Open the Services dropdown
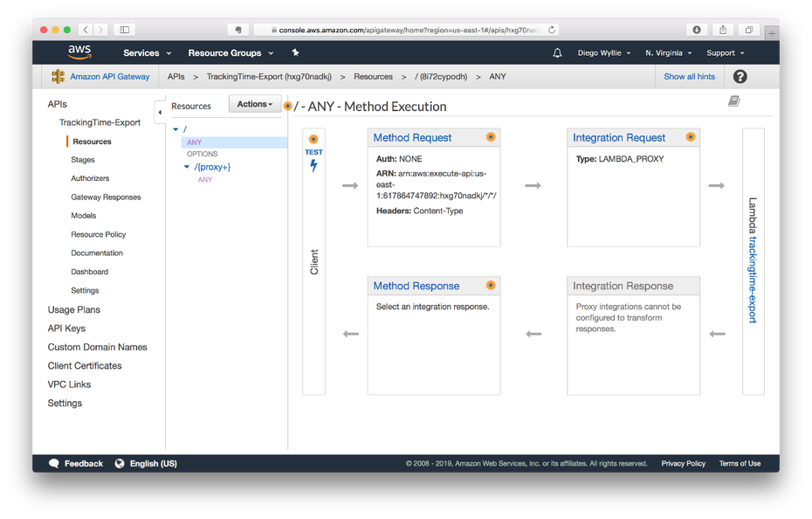This screenshot has height=519, width=812. (x=147, y=53)
